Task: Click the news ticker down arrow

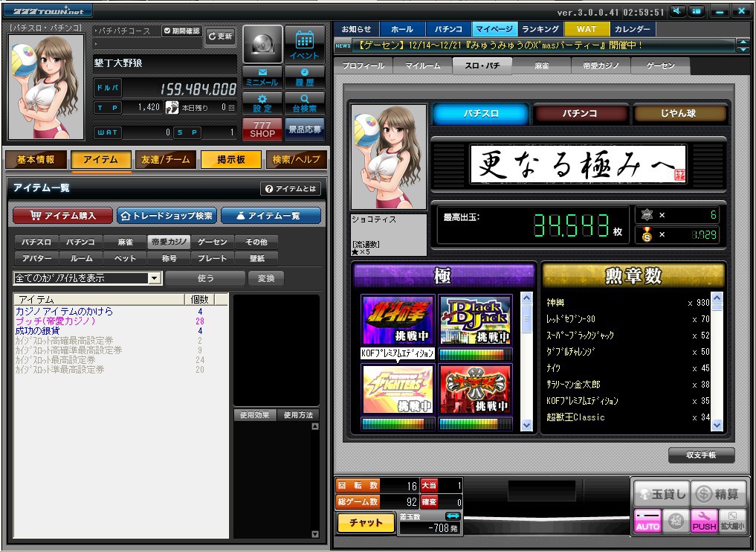Action: pos(743,49)
